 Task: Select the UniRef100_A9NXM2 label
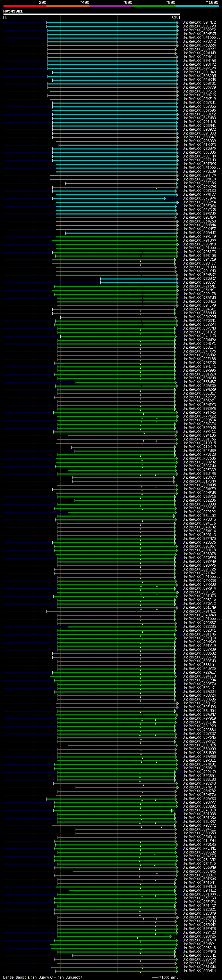click(x=199, y=917)
